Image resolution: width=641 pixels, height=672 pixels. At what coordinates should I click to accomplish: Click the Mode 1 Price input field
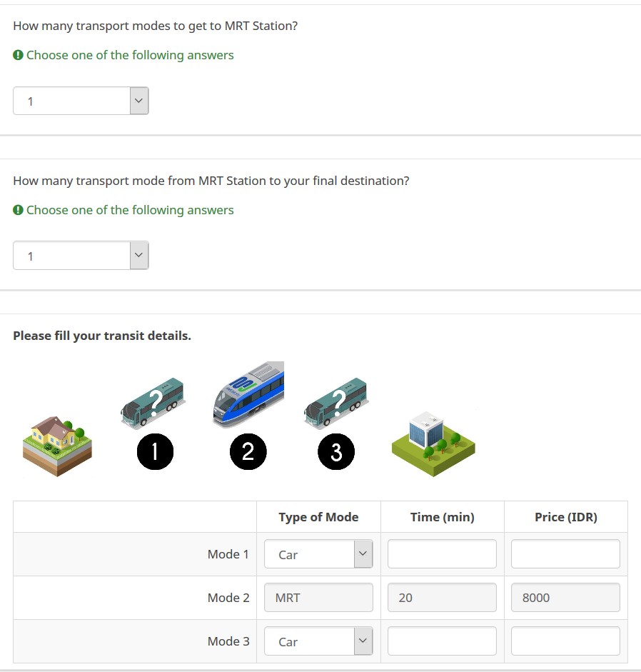(x=565, y=554)
